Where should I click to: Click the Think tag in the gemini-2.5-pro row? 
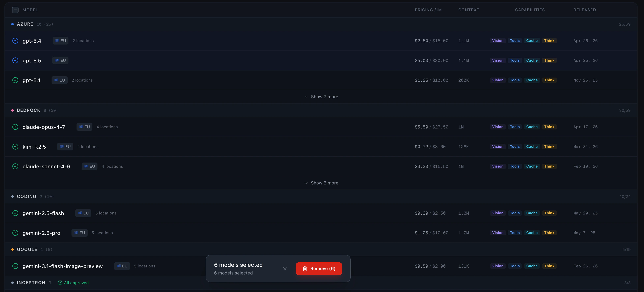coord(549,233)
